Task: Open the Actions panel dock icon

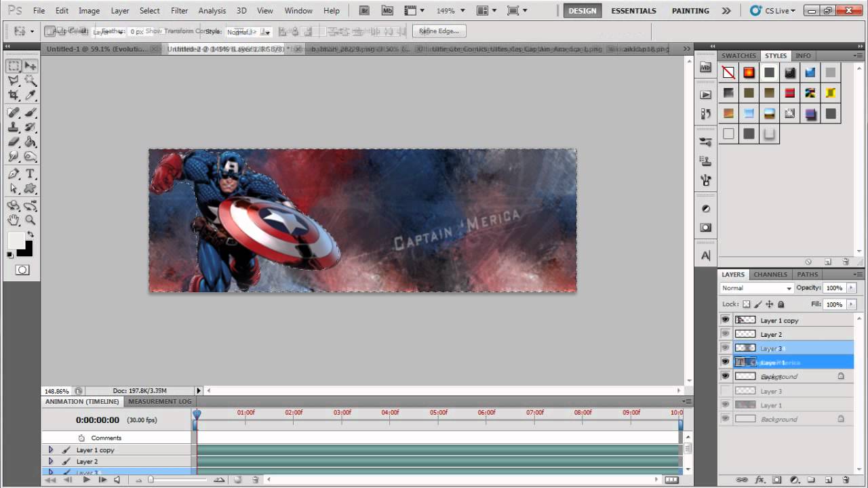Action: (706, 94)
